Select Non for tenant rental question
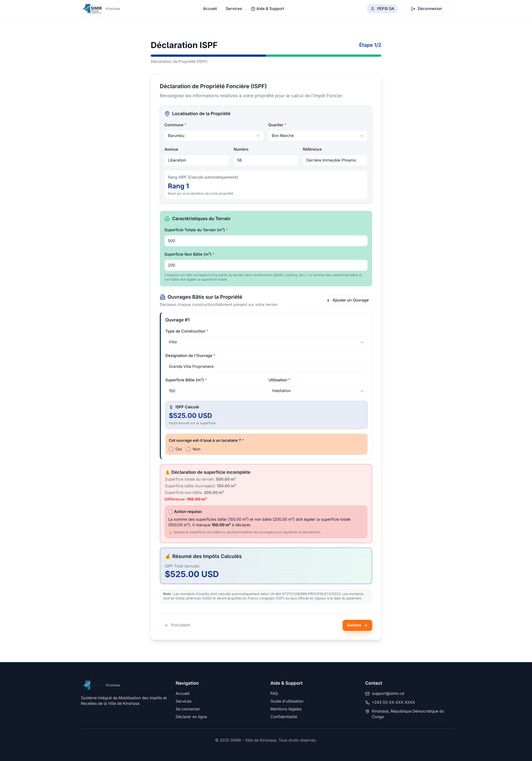This screenshot has width=532, height=761. click(x=188, y=449)
